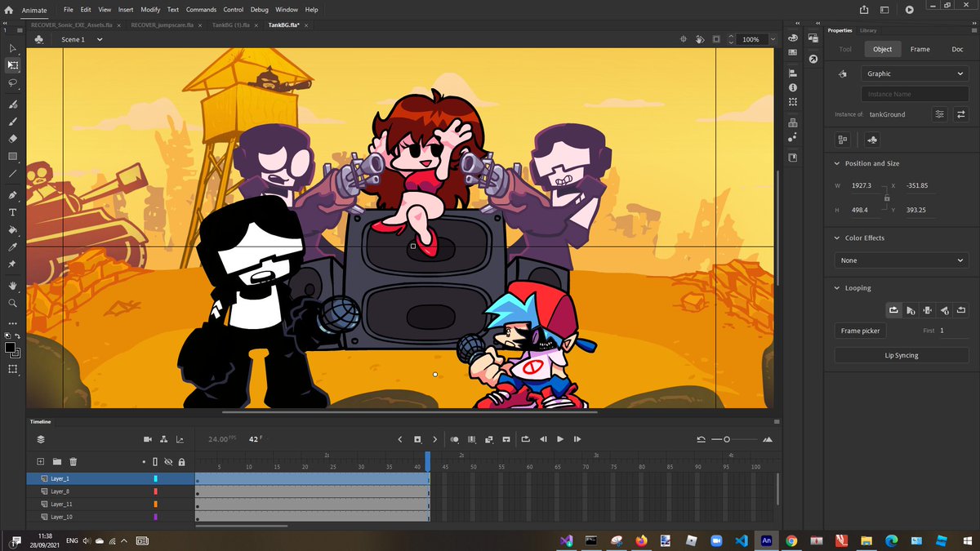Open the Control menu

pos(234,10)
